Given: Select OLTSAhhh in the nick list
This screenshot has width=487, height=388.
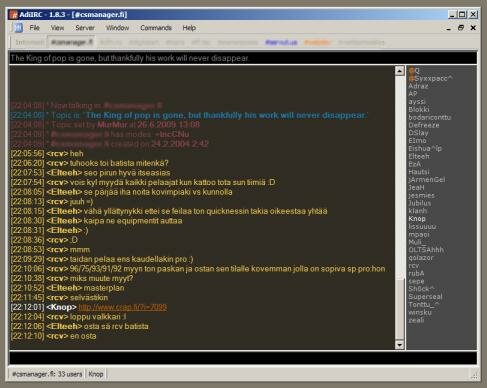Looking at the screenshot, I should coord(426,250).
